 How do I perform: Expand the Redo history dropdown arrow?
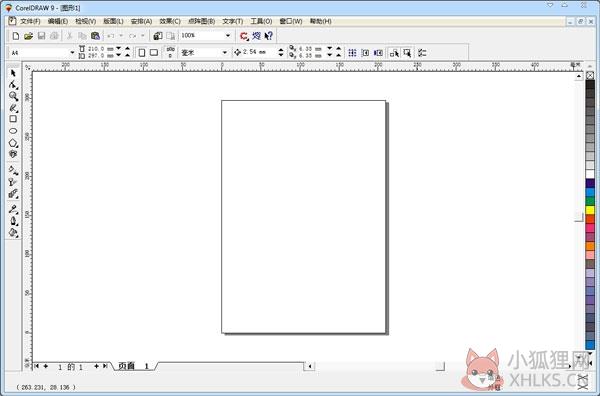pyautogui.click(x=143, y=36)
